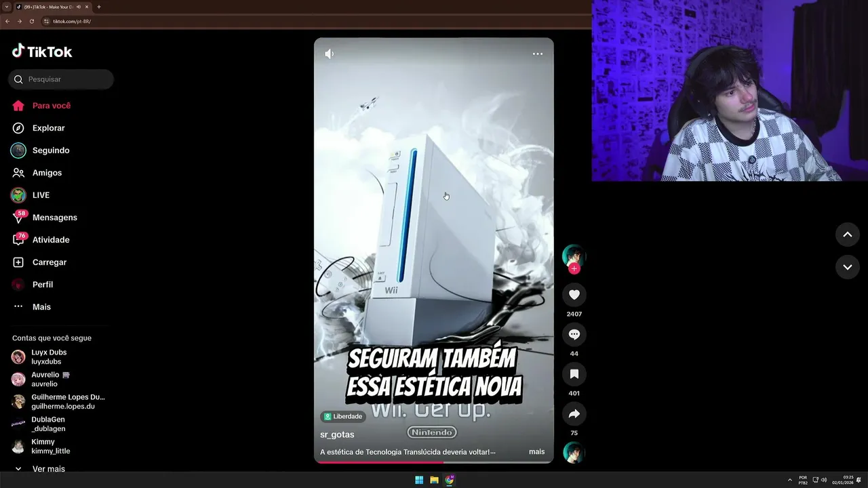The width and height of the screenshot is (868, 488).
Task: Seek along the red video progress bar
Action: (x=434, y=462)
